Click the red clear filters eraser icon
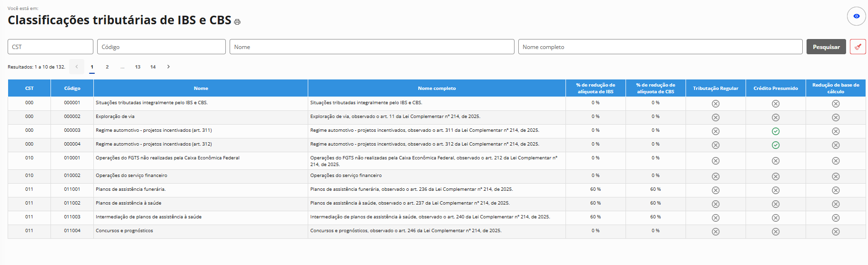 tap(858, 47)
